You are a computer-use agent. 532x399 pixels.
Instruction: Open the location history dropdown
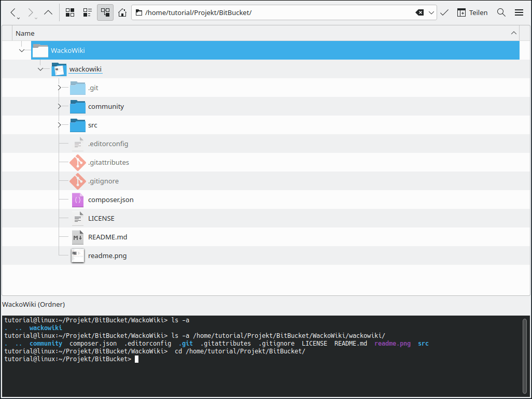tap(431, 12)
